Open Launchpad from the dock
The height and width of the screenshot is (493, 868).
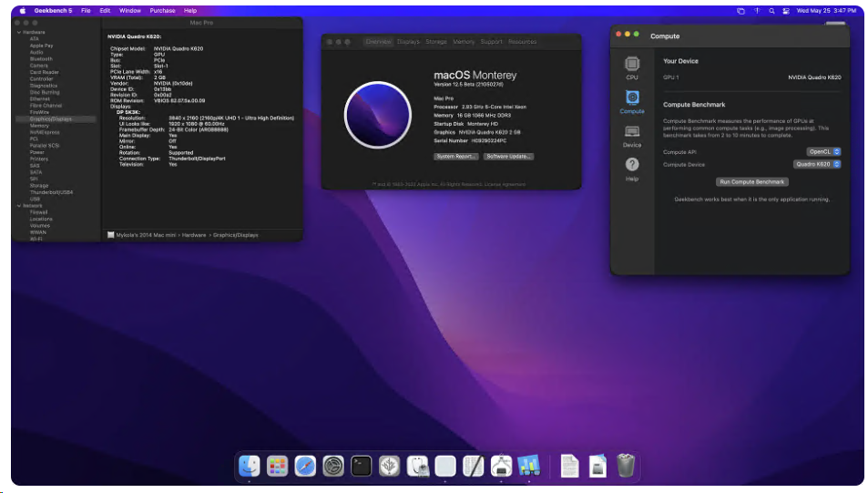coord(277,466)
